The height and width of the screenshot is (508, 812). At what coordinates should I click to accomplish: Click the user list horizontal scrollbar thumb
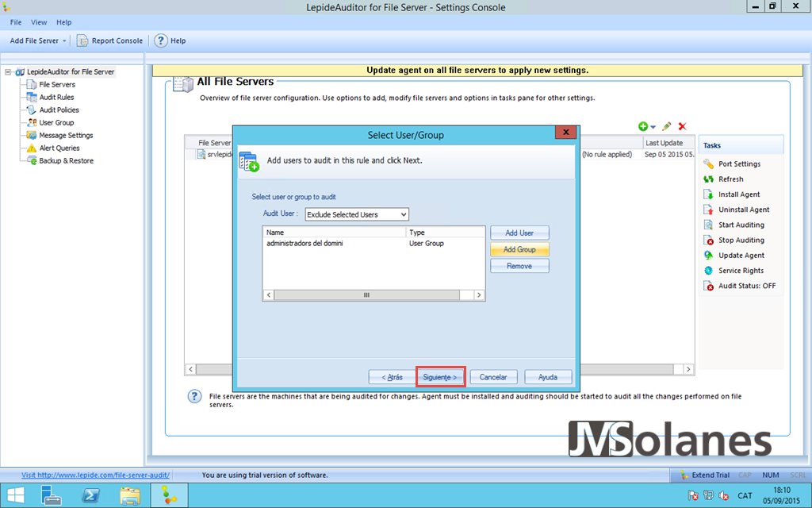366,295
